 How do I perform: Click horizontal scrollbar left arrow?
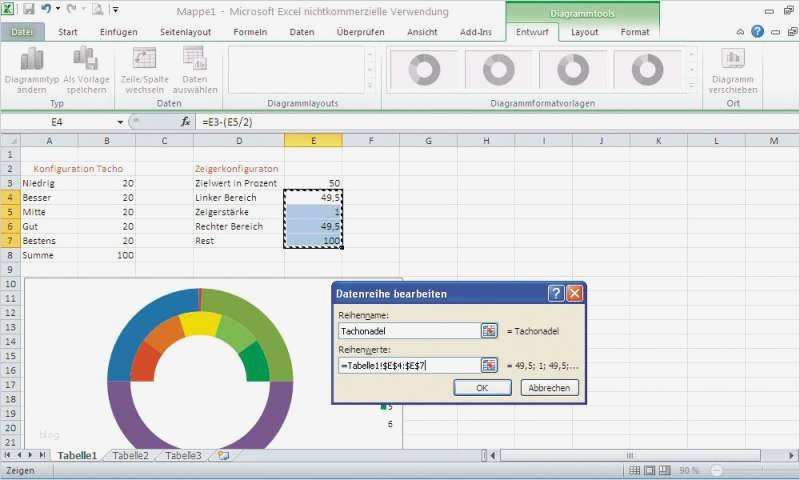493,456
